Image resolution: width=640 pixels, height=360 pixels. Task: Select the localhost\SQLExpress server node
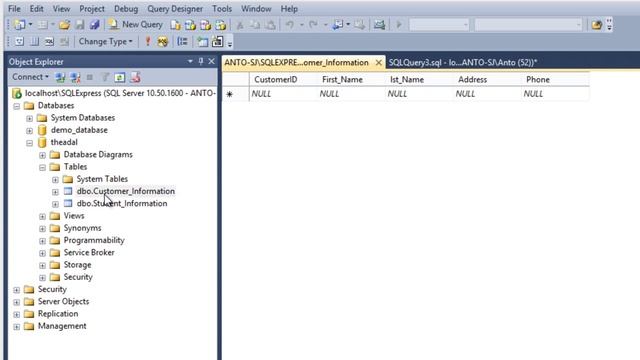coord(120,93)
